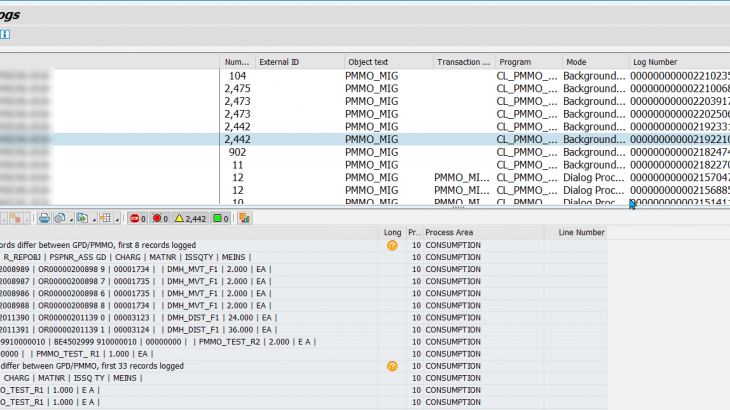
Task: Click the blue info icon below title
Action: pyautogui.click(x=5, y=34)
